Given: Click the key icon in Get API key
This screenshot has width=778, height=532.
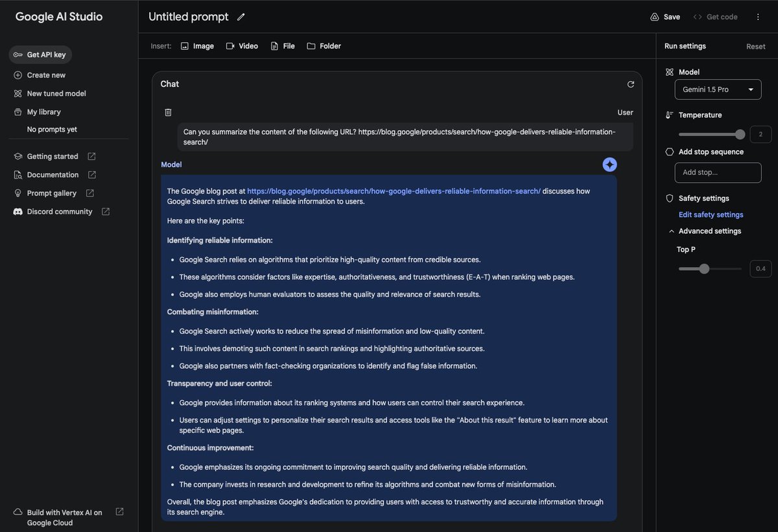Looking at the screenshot, I should click(18, 55).
